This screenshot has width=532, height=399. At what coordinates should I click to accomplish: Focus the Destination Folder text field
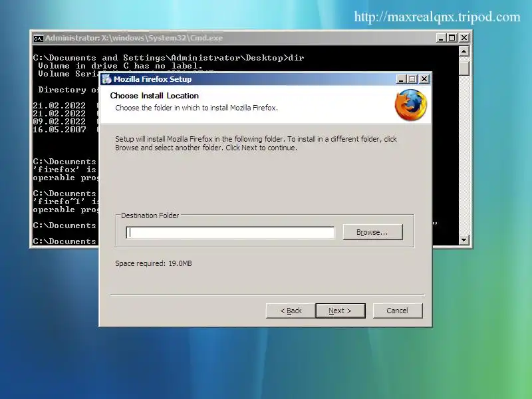(230, 232)
